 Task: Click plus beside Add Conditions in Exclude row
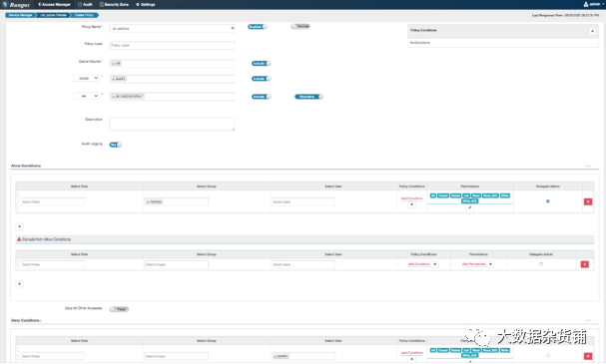(435, 264)
